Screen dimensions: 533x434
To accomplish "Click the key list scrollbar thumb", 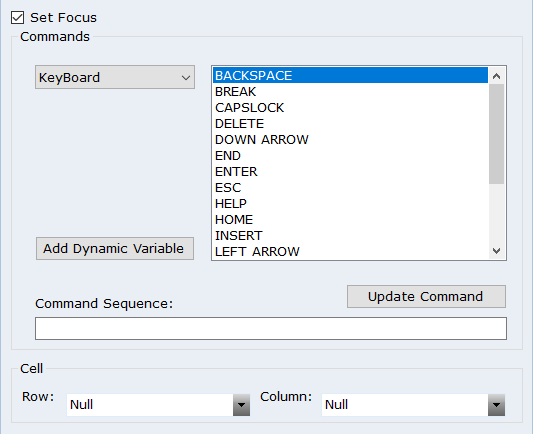I will pyautogui.click(x=496, y=134).
